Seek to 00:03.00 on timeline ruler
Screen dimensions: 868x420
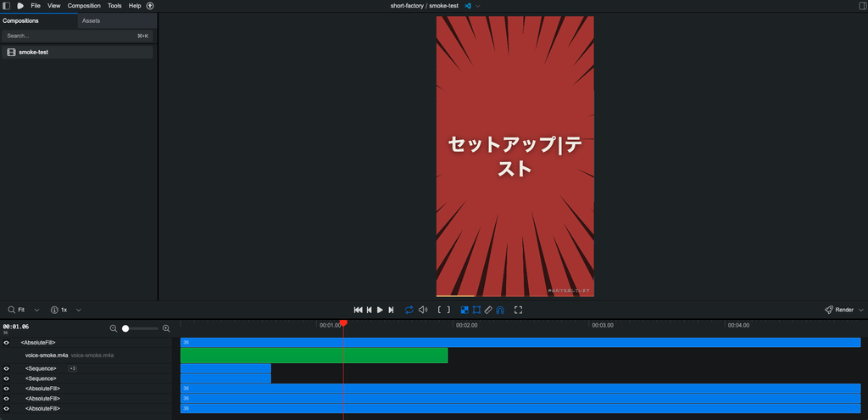pyautogui.click(x=603, y=325)
